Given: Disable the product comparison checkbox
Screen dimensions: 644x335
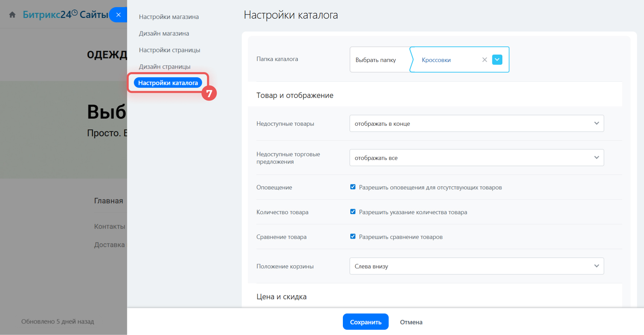Looking at the screenshot, I should tap(353, 236).
